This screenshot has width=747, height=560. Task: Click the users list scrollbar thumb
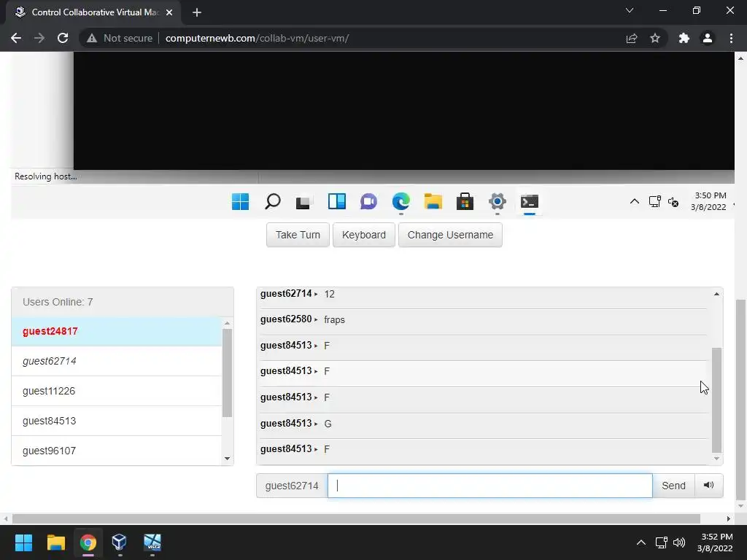coord(228,373)
